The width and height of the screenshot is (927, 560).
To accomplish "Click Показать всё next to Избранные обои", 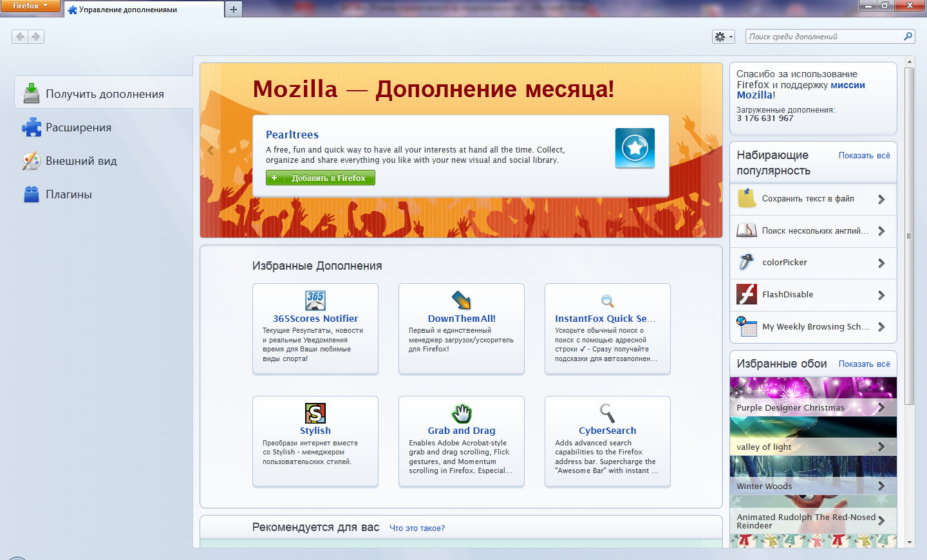I will (x=864, y=364).
